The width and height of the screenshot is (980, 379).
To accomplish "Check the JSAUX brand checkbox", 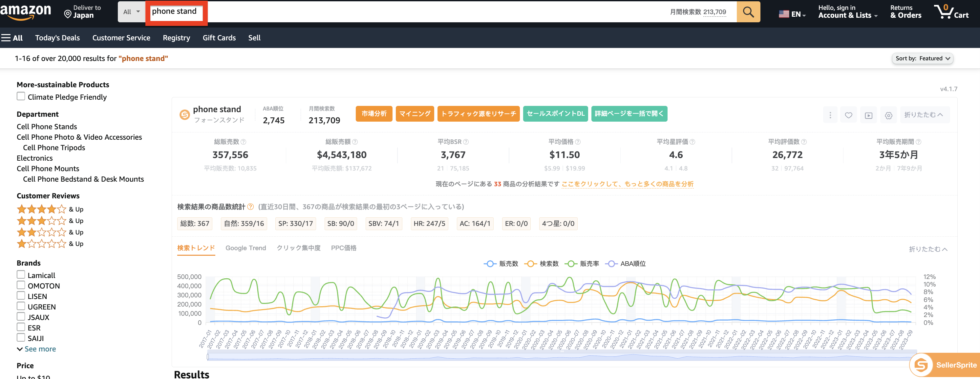I will [21, 316].
